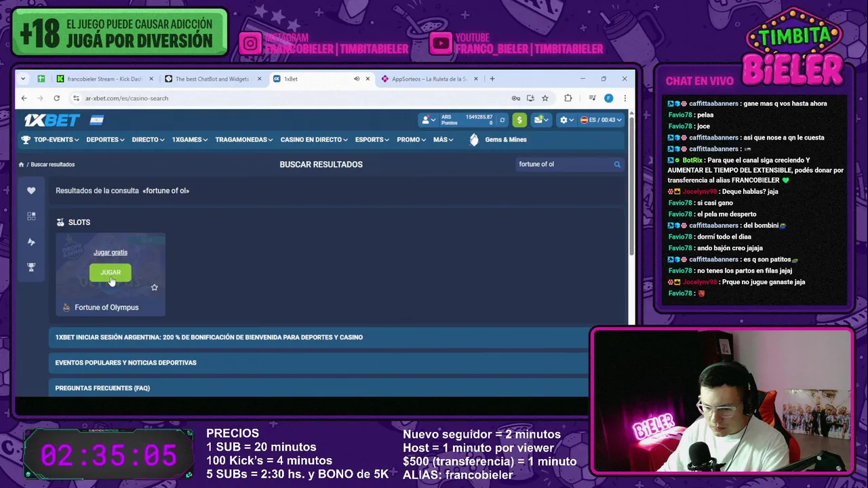Click the Instagram icon in the overlay
This screenshot has width=868, height=488.
click(x=250, y=44)
